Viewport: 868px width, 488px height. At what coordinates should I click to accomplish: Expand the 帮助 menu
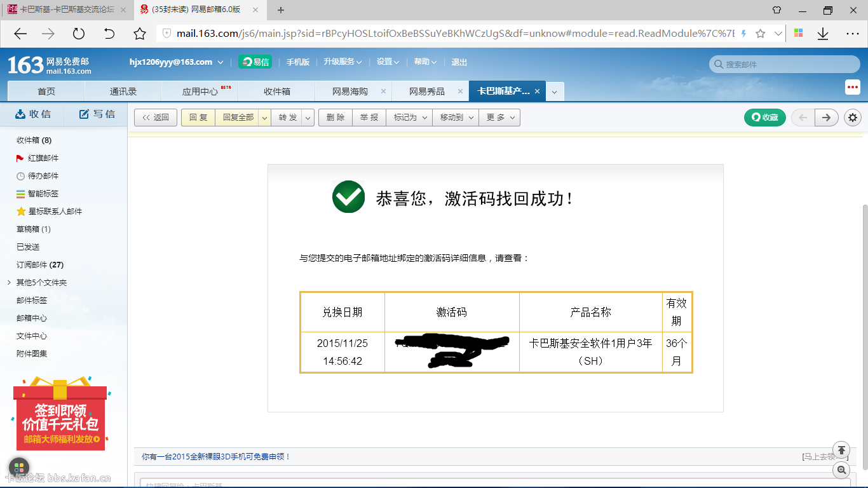[425, 62]
